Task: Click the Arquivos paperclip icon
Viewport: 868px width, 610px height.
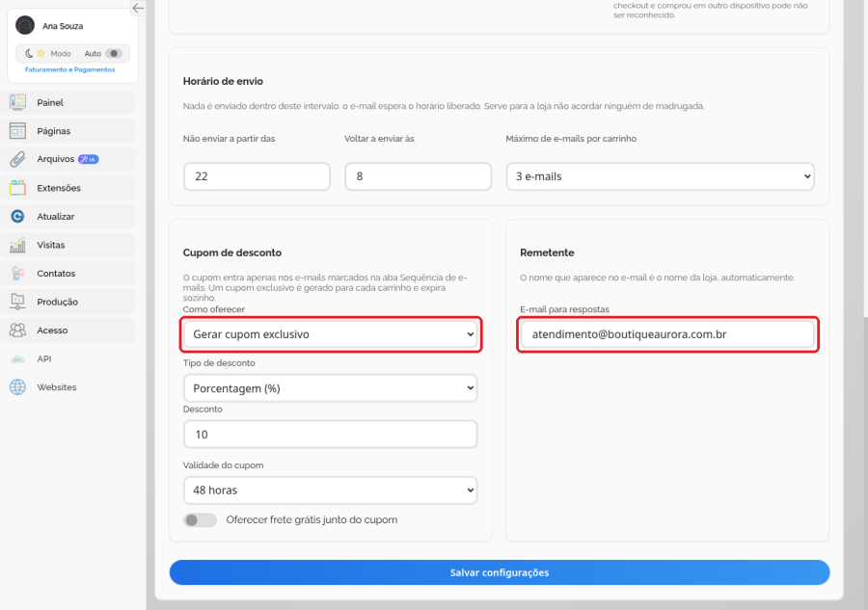Action: pos(17,159)
